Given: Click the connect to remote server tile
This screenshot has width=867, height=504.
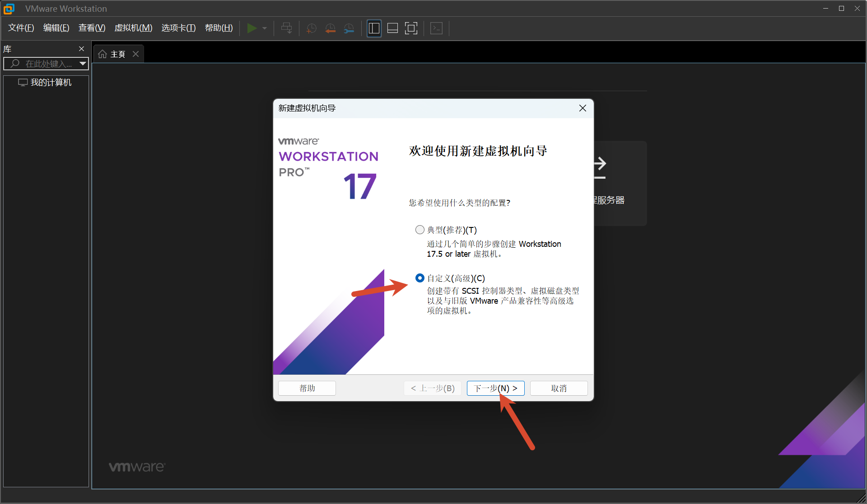Looking at the screenshot, I should (620, 183).
